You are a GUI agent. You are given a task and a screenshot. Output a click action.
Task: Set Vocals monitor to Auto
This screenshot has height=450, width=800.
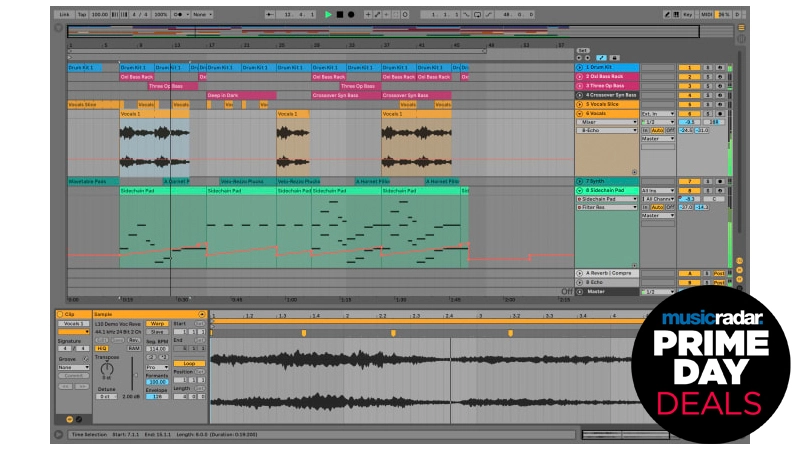pyautogui.click(x=657, y=130)
